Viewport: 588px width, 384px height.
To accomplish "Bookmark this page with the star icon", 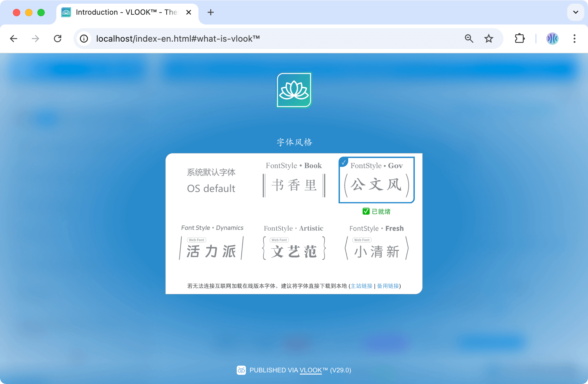I will click(489, 39).
